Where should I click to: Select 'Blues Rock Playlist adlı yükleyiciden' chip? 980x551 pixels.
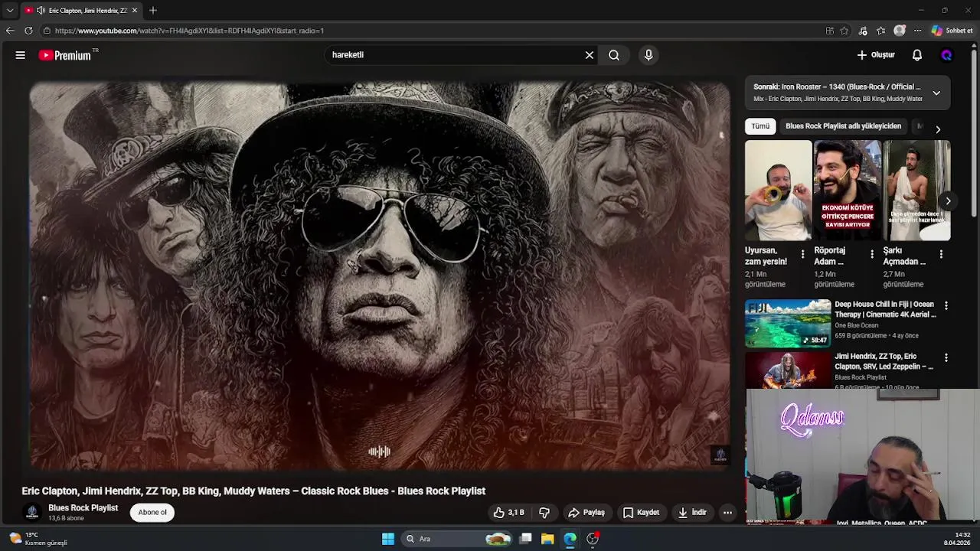[x=843, y=126]
